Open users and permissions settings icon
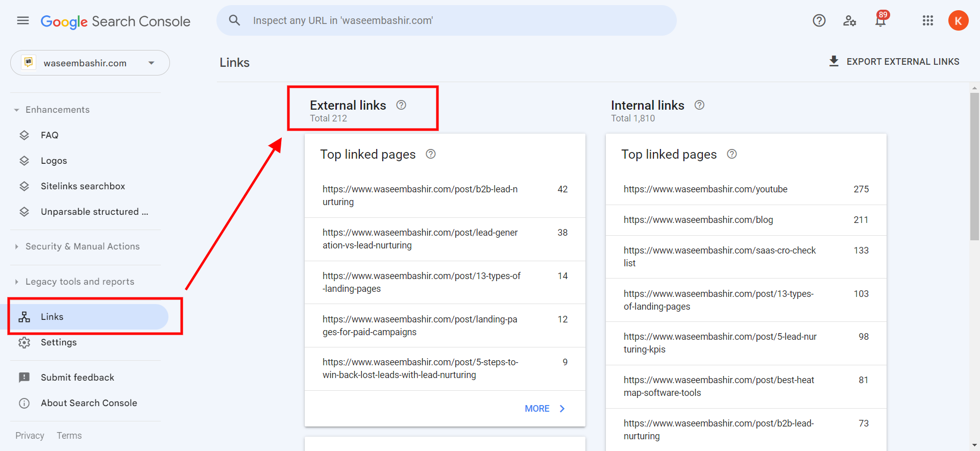The image size is (980, 451). pos(850,20)
